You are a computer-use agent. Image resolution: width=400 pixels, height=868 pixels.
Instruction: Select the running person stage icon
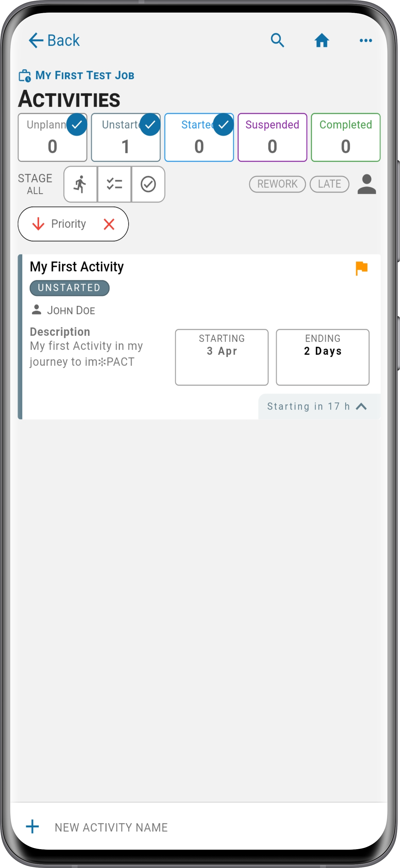click(x=81, y=184)
